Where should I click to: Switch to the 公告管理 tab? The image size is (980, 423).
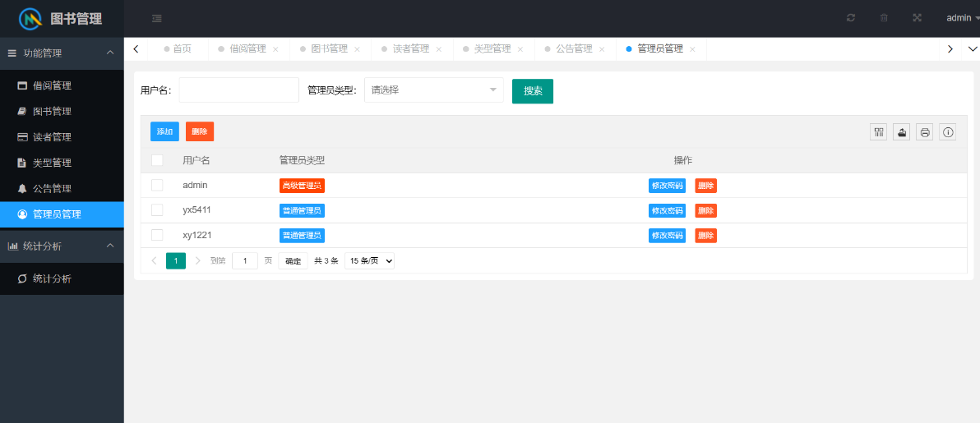[x=574, y=48]
